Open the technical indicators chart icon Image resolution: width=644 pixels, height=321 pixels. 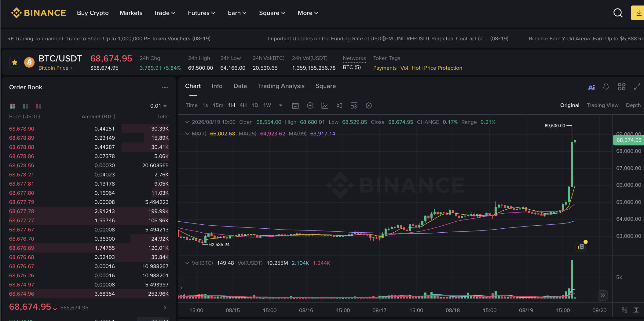[325, 105]
